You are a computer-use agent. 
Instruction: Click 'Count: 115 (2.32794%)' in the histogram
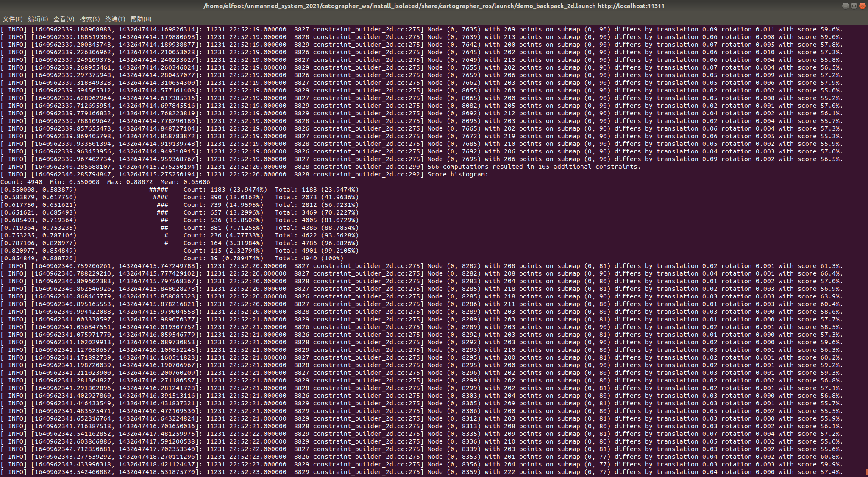223,251
